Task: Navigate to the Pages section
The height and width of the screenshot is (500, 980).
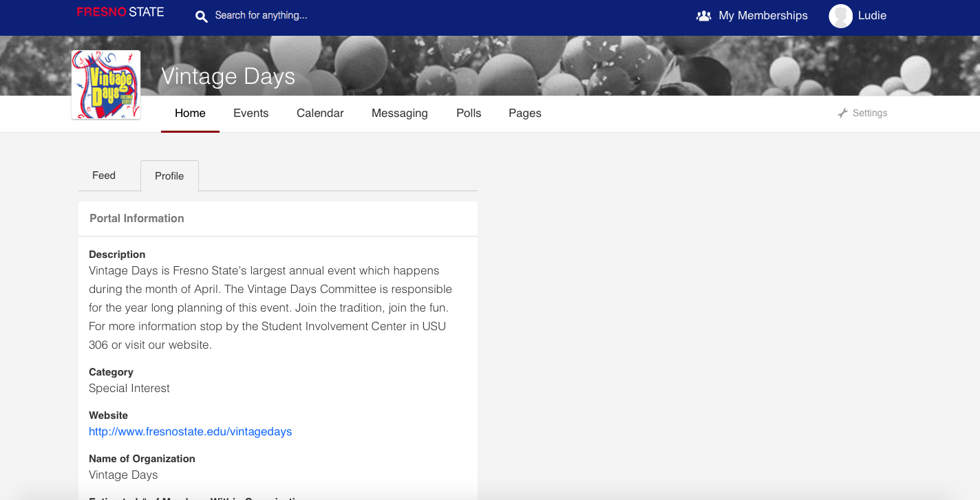Action: point(524,113)
